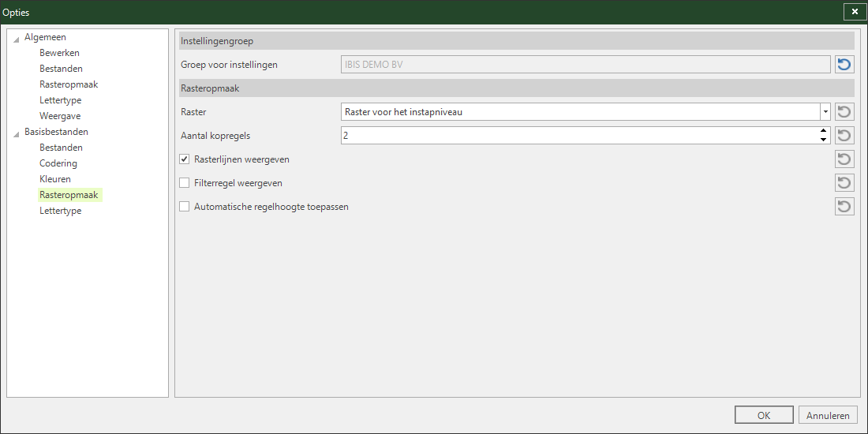Image resolution: width=868 pixels, height=434 pixels.
Task: Select Lettertype under Algemeen
Action: [x=60, y=100]
